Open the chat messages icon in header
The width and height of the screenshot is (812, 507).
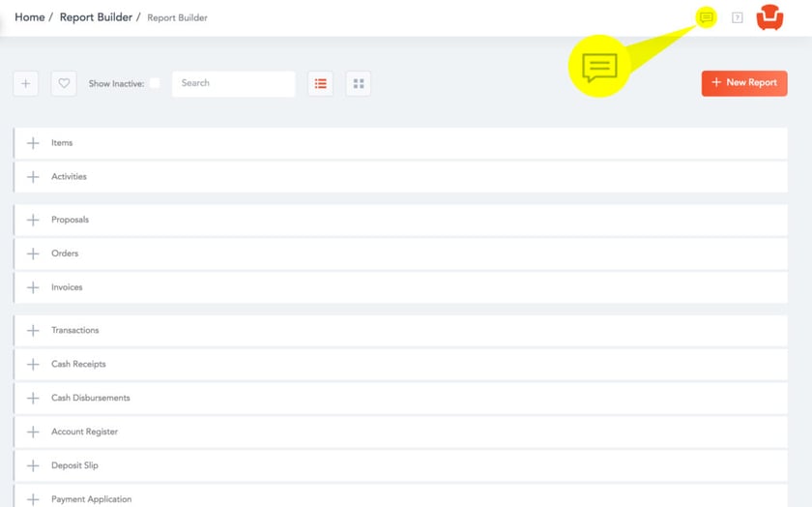pyautogui.click(x=707, y=17)
